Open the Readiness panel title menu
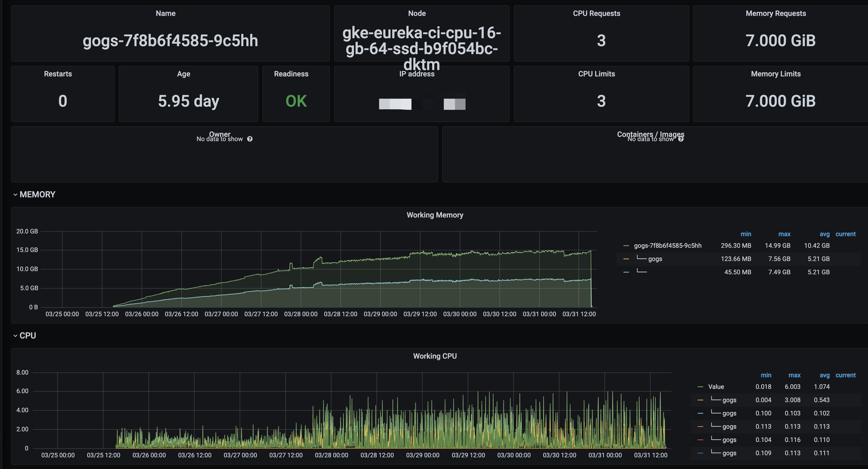868x469 pixels. 291,74
